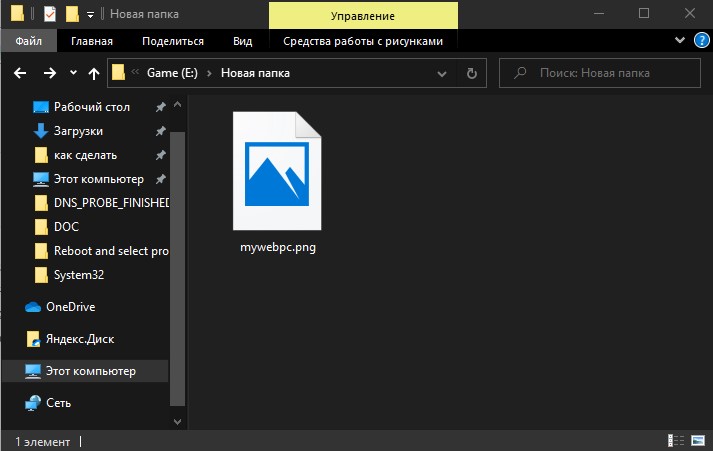This screenshot has height=451, width=713.
Task: Click the 1 элемент status text
Action: [43, 442]
